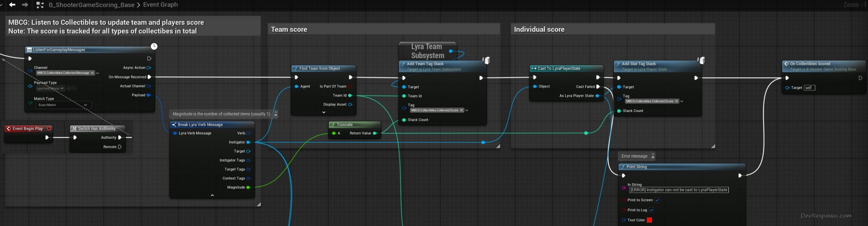Open the Text Color red swatch

tap(649, 220)
